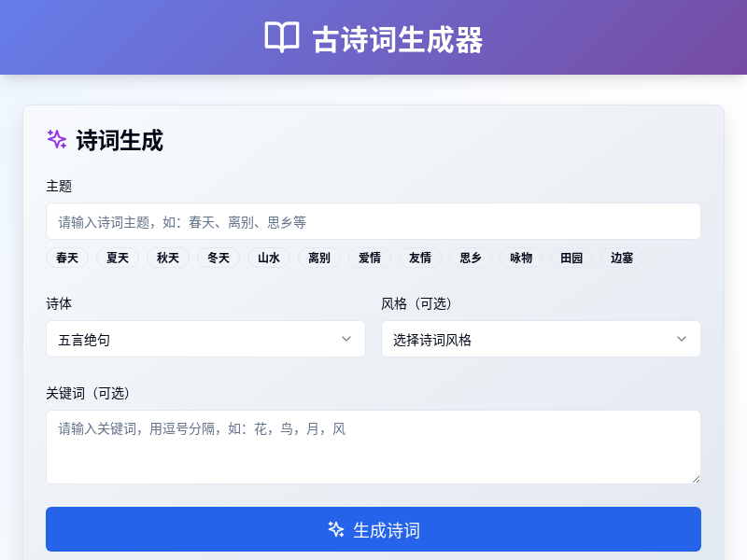
Task: Click the 关键词（可选）field label
Action: 88,393
